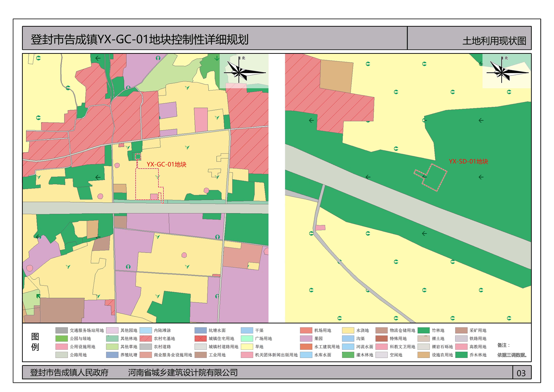Click the 城镇住宅用地 cross-hatched legend swatch
This screenshot has width=554, height=392.
[x=200, y=338]
